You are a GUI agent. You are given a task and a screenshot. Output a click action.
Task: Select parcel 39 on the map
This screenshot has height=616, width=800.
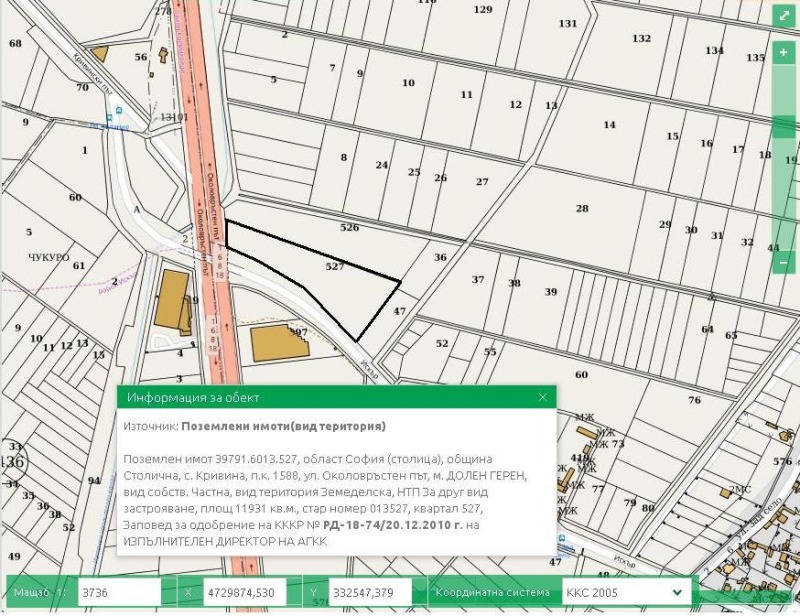[551, 292]
